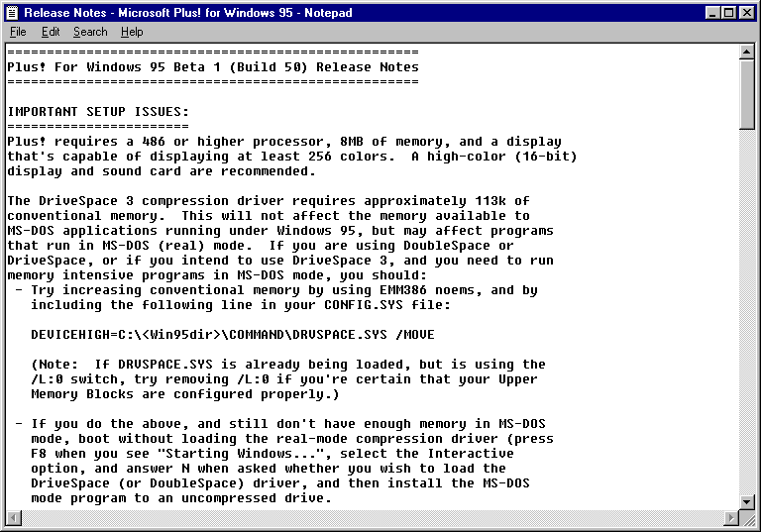Click the window resize grip corner

pos(747,518)
